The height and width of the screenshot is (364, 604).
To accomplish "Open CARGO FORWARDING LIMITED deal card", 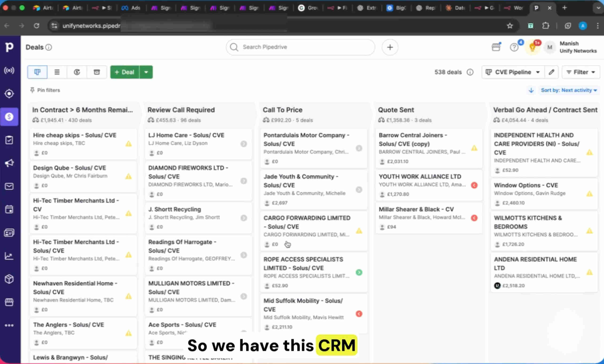I will tap(314, 231).
